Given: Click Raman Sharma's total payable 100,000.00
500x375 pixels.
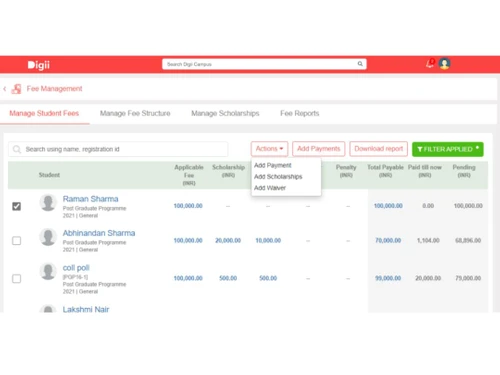Looking at the screenshot, I should [388, 206].
